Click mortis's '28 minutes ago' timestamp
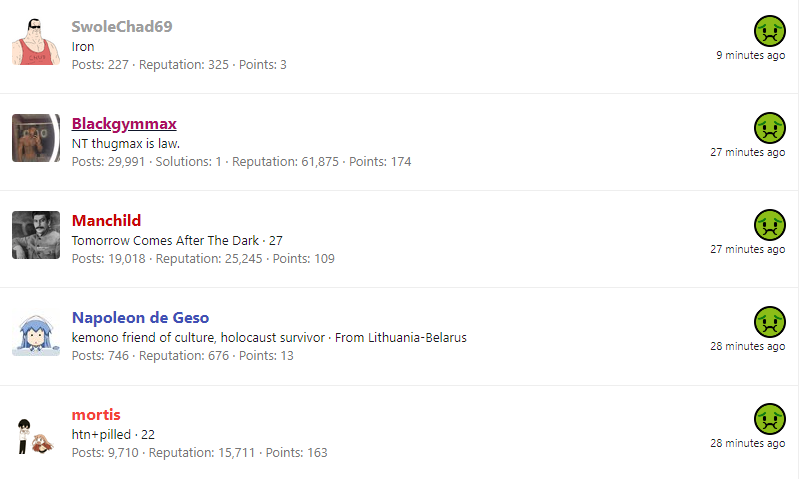This screenshot has height=479, width=799. 748,443
